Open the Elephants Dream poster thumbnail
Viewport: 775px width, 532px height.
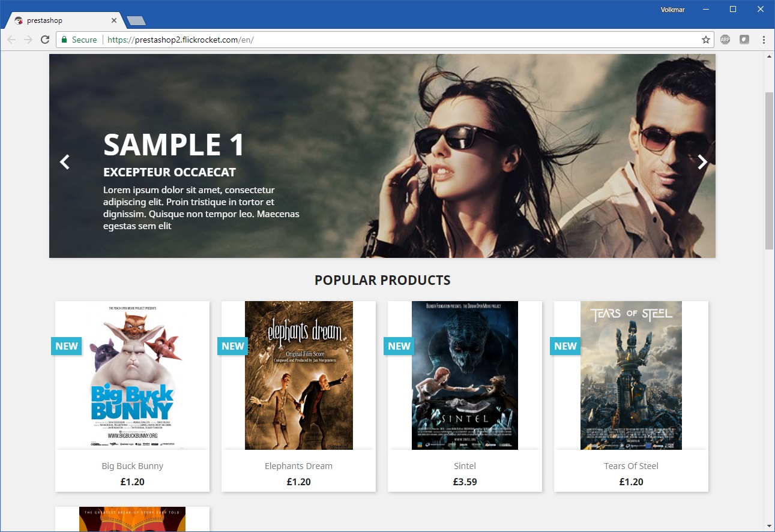[x=298, y=375]
